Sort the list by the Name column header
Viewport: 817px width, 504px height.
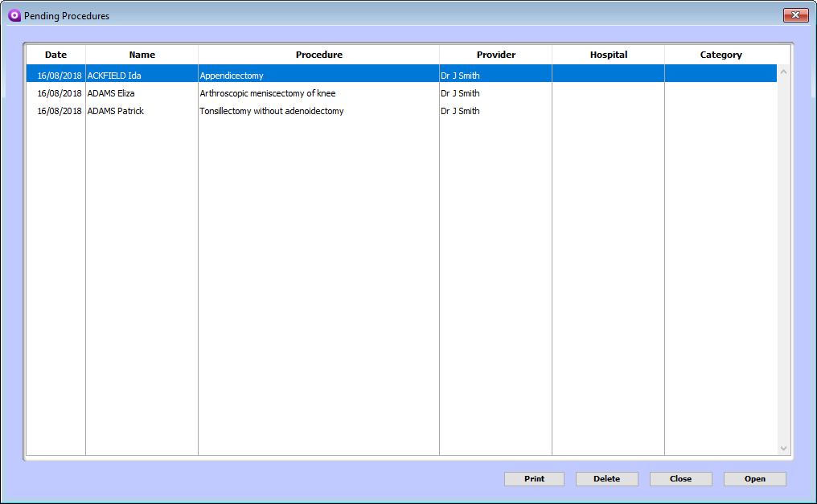coord(142,54)
